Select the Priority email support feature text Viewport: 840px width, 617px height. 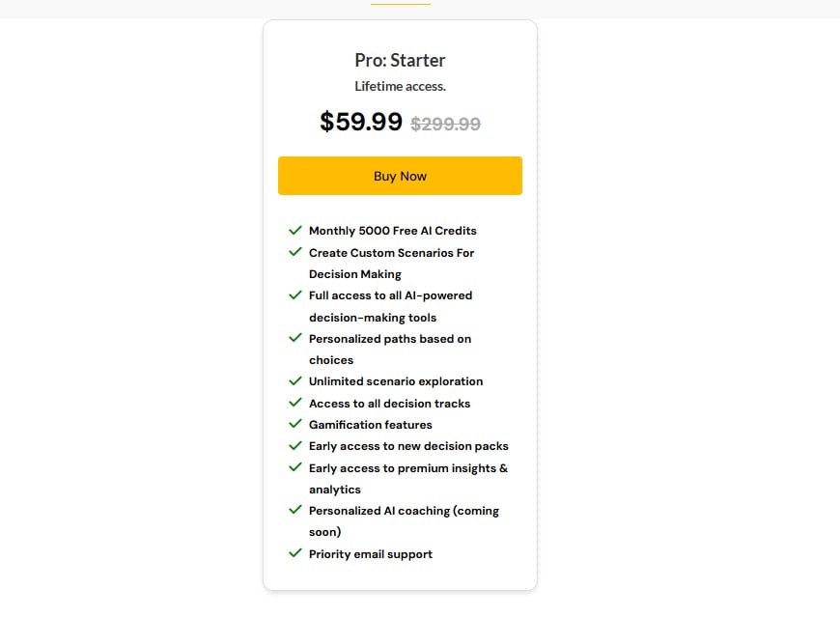click(x=371, y=554)
